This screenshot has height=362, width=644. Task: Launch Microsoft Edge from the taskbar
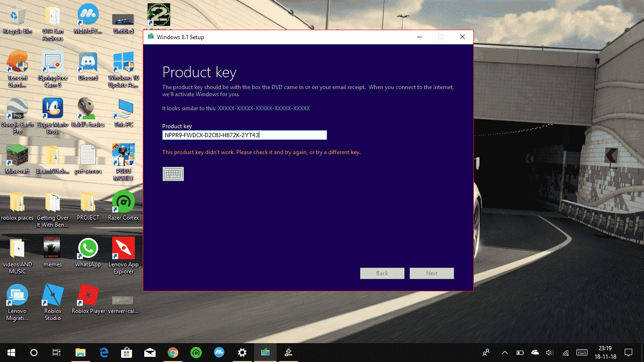point(104,353)
